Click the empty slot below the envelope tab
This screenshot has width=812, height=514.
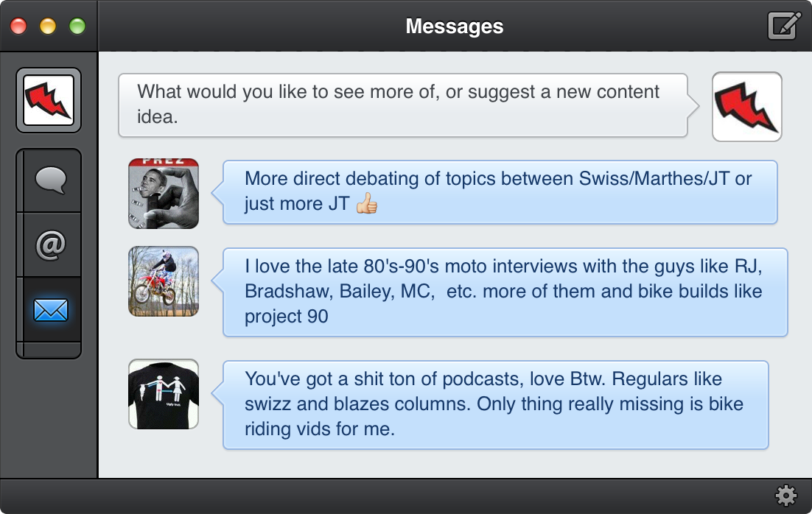50,349
